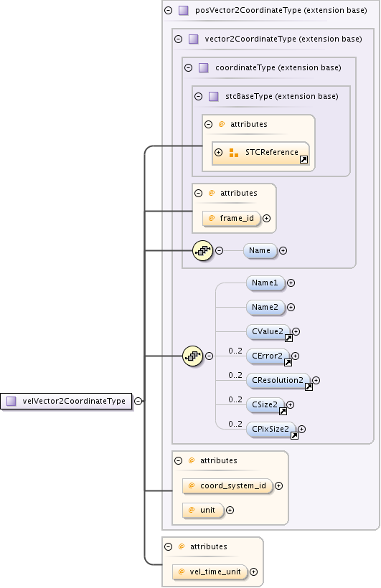Expand the Name element
This screenshot has width=381, height=588.
283,250
